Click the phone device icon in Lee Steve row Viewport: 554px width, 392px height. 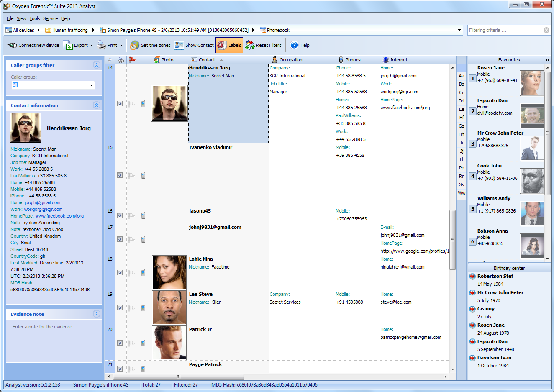143,308
